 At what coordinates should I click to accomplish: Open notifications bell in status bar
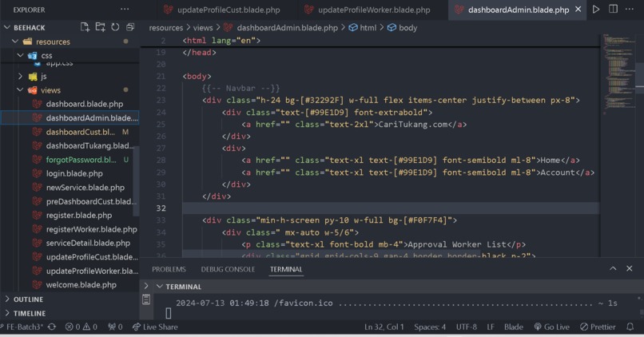pos(630,327)
